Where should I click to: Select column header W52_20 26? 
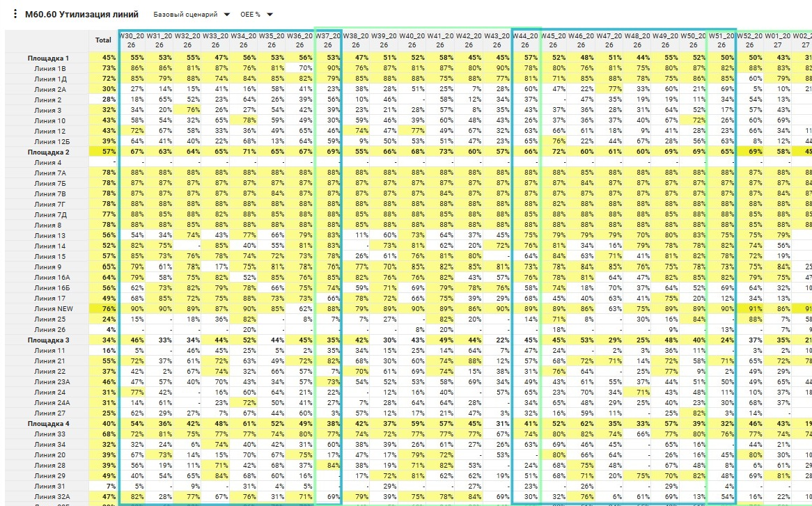pos(749,40)
